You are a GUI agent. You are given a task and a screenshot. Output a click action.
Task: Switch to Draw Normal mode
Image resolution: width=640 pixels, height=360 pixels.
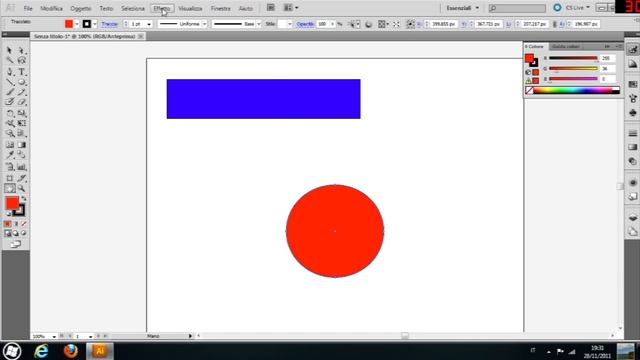(x=8, y=233)
